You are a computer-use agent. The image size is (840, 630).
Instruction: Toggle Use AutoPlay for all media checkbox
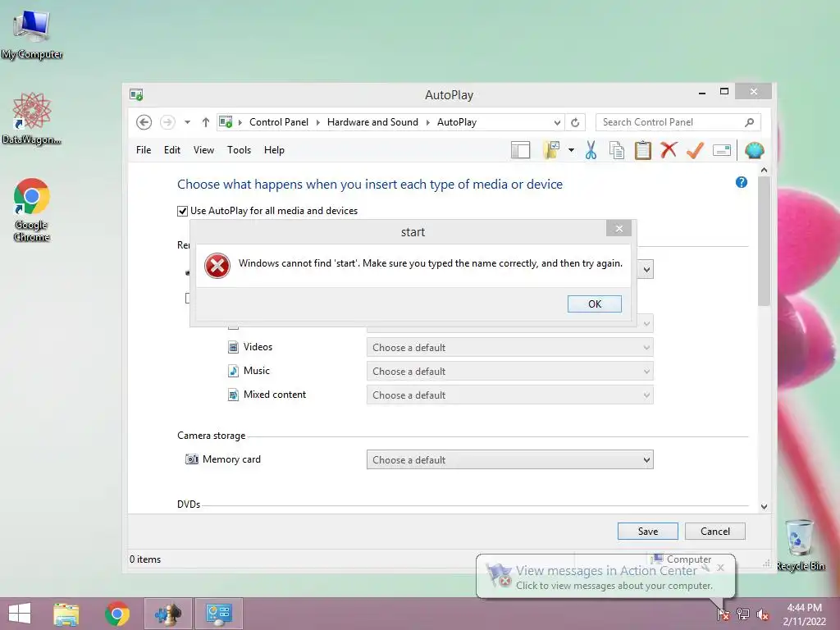click(183, 211)
